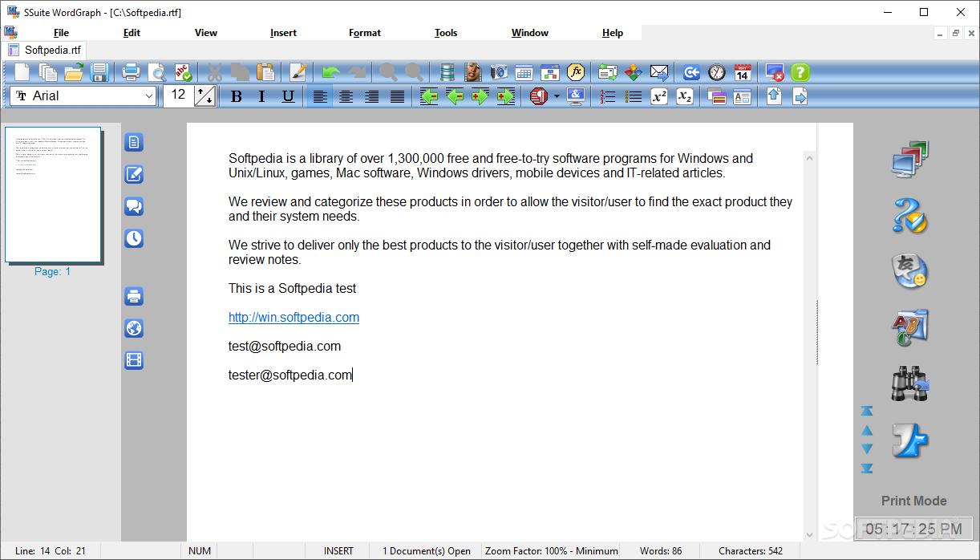Open the Edit menu
The height and width of the screenshot is (560, 980).
[132, 33]
